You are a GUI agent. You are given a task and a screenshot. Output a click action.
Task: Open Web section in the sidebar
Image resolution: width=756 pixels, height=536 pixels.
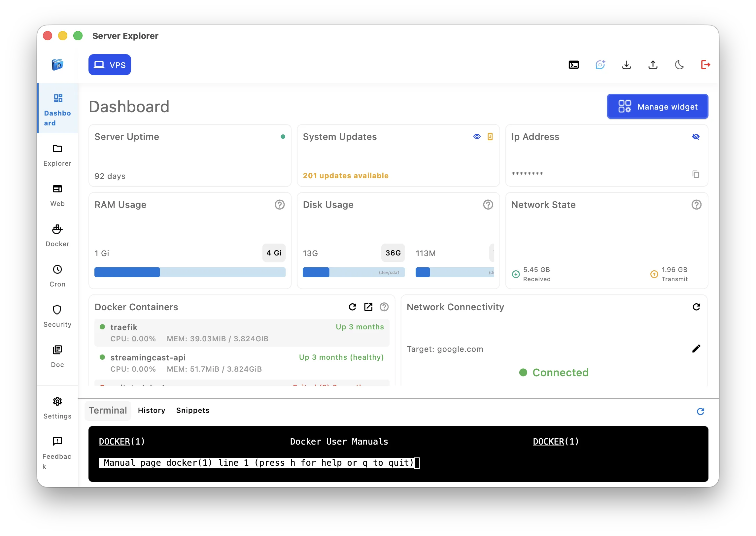pos(57,195)
